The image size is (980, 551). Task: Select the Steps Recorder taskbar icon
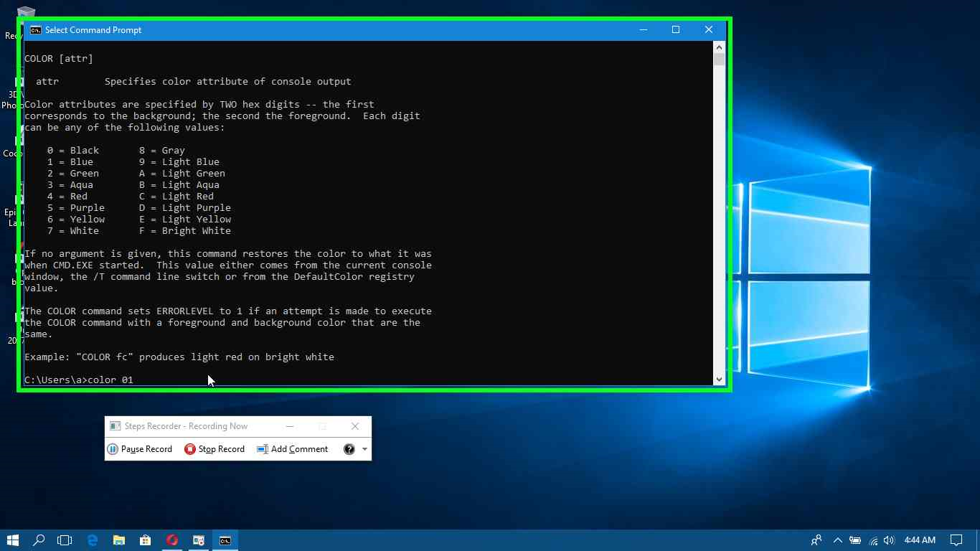click(199, 540)
